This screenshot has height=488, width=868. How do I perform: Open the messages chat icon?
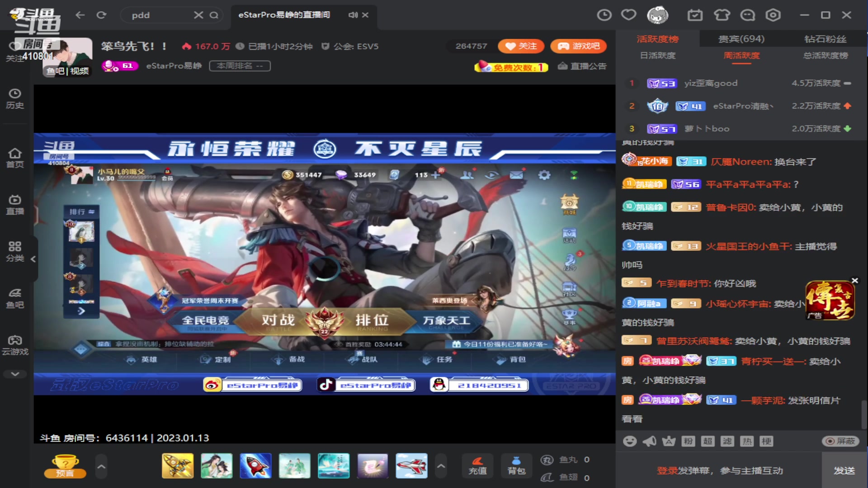(x=747, y=15)
